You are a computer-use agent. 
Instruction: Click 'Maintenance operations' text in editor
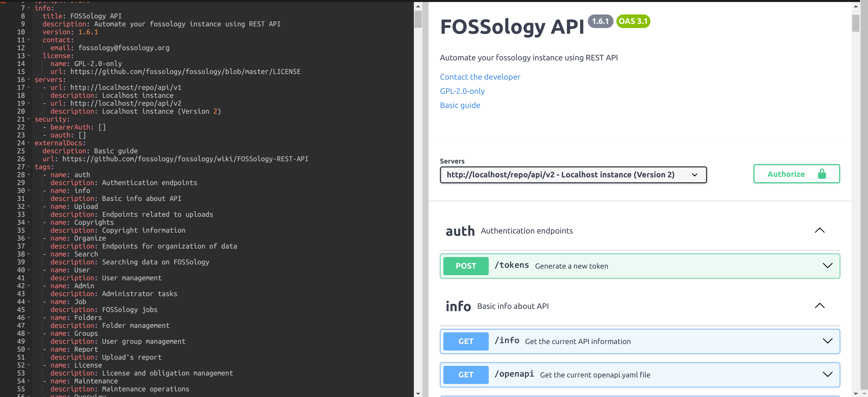click(x=146, y=389)
